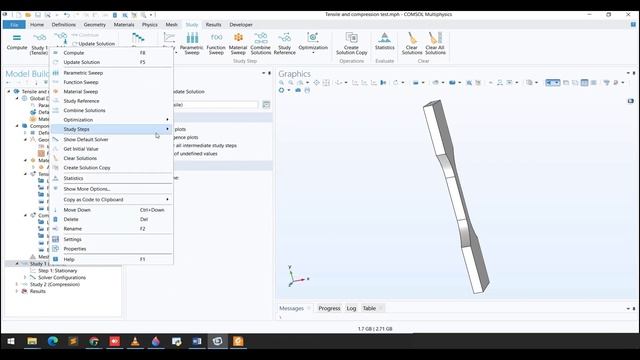Expand Study 2 (Compression) node
Viewport: 640px width, 360px height.
(17, 284)
